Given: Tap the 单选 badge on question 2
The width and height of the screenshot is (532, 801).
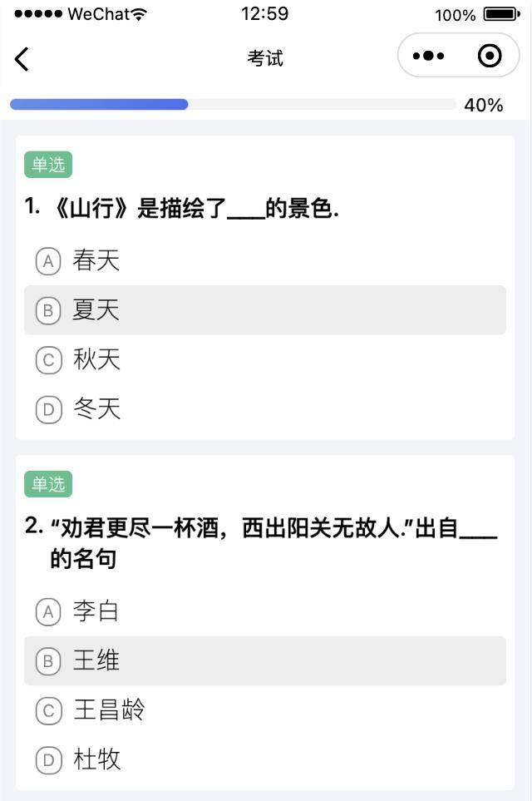Looking at the screenshot, I should [48, 485].
